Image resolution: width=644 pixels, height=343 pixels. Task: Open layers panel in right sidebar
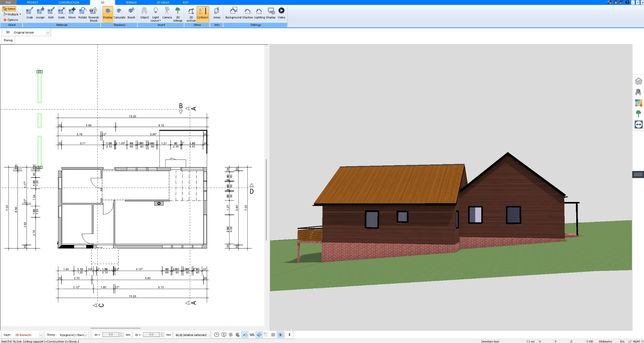[638, 81]
